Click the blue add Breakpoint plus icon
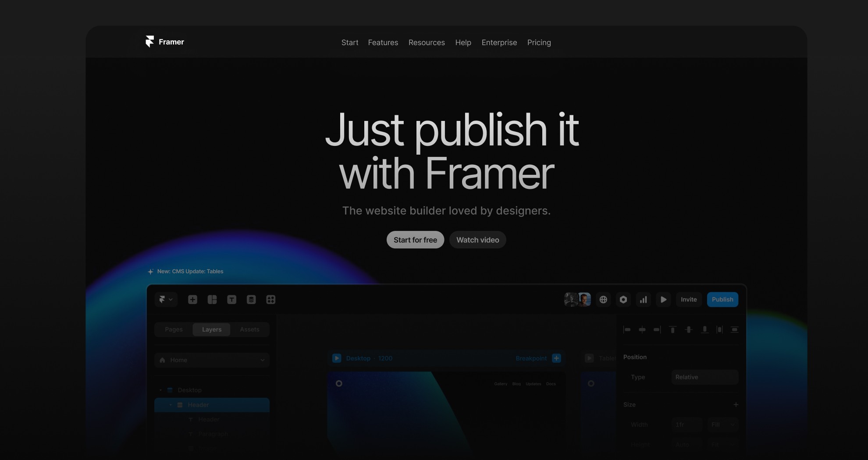The width and height of the screenshot is (868, 460). pos(556,358)
